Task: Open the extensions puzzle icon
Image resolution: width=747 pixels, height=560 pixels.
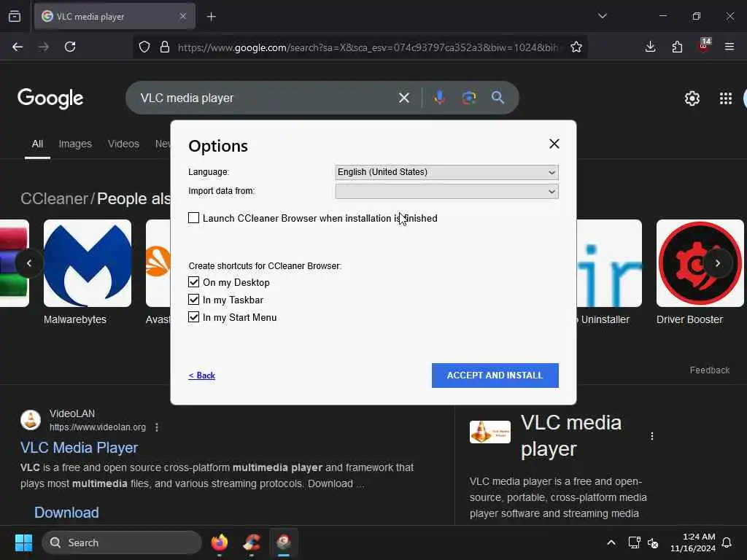Action: pos(677,47)
